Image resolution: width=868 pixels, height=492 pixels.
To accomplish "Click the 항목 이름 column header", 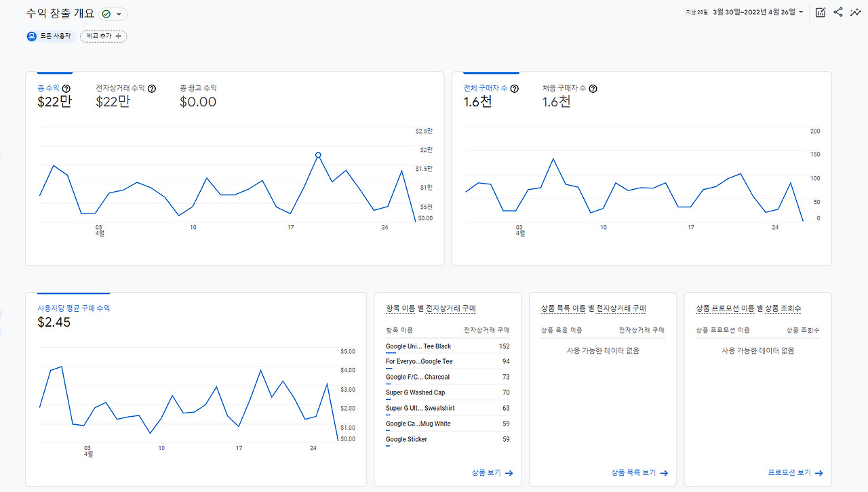I will pos(399,330).
